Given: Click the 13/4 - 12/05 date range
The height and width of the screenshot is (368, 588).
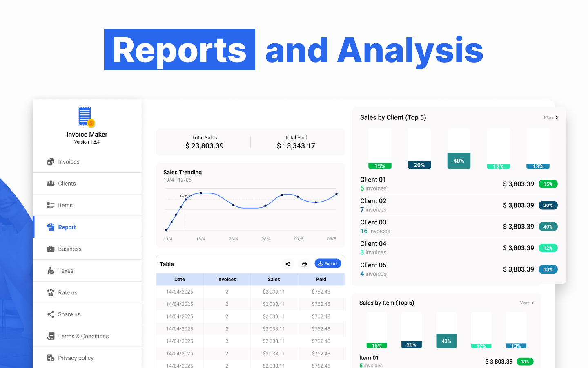Looking at the screenshot, I should point(177,180).
